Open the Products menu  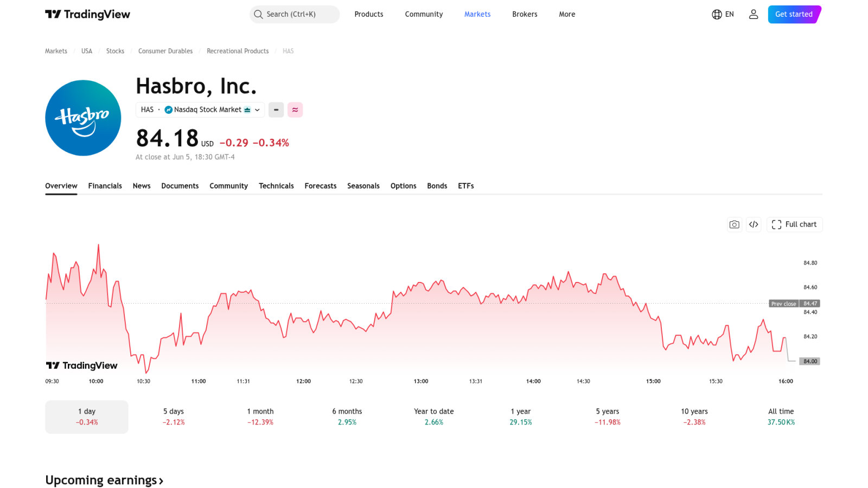click(369, 14)
